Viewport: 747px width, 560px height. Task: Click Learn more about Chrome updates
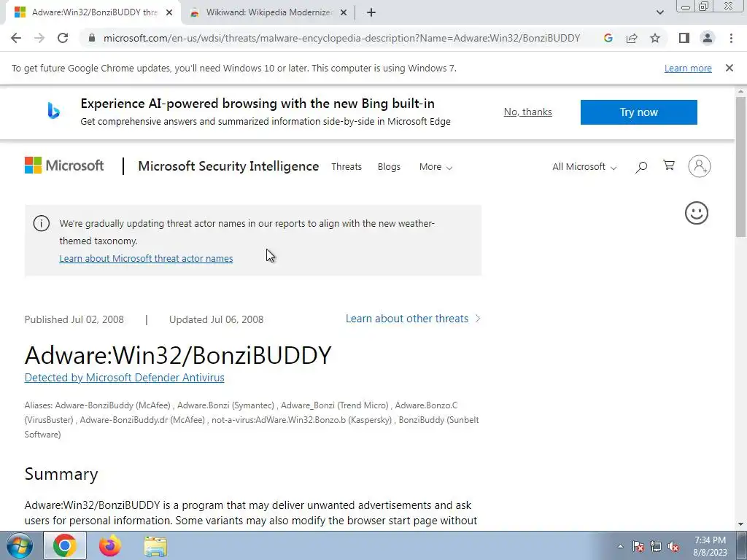pos(688,68)
